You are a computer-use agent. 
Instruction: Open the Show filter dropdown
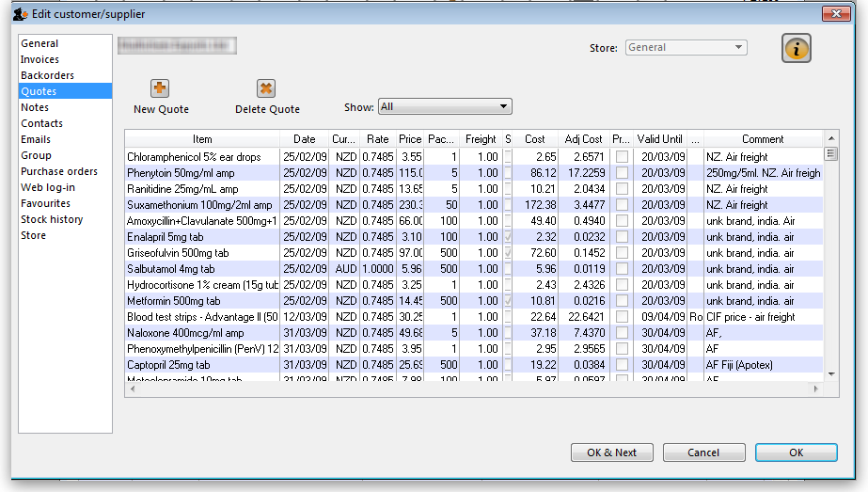point(444,107)
